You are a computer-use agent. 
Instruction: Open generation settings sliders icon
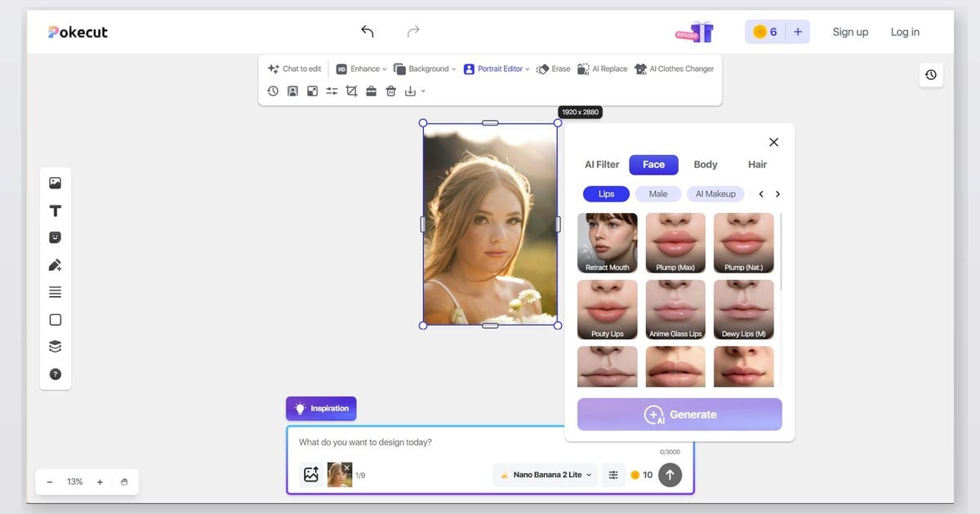tap(613, 475)
